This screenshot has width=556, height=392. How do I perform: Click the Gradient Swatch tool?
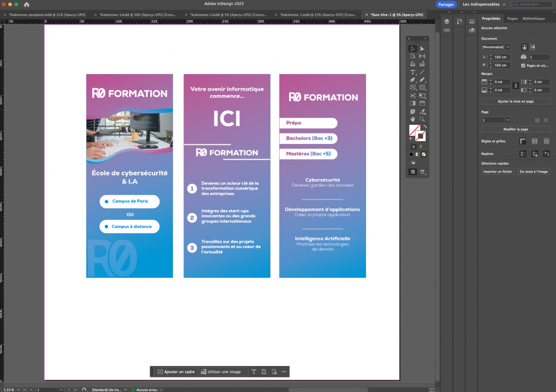(x=413, y=103)
